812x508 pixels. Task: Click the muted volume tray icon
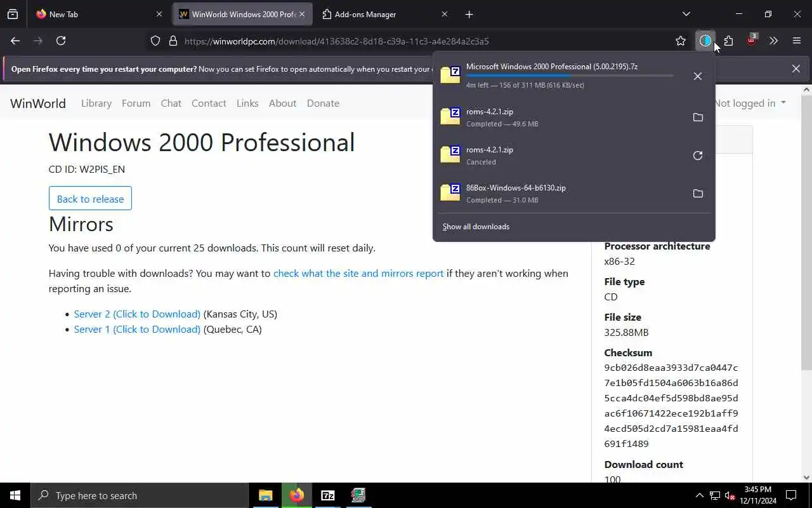coord(730,495)
